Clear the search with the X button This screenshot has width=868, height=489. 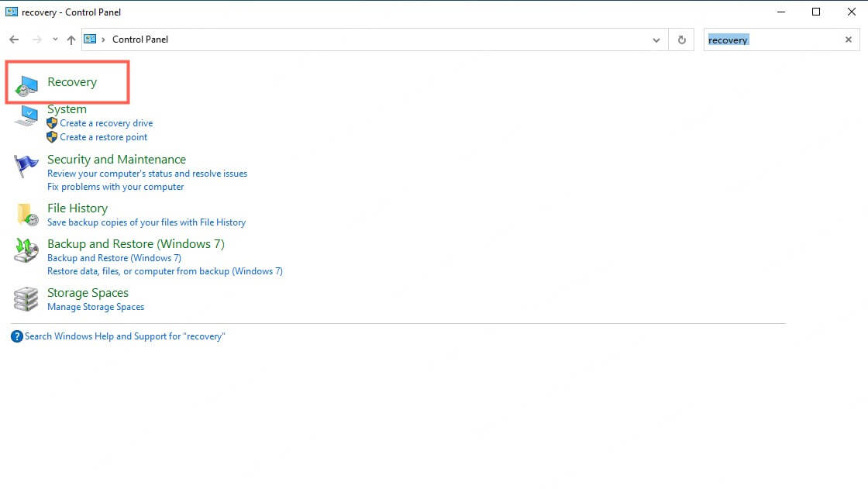click(x=848, y=40)
